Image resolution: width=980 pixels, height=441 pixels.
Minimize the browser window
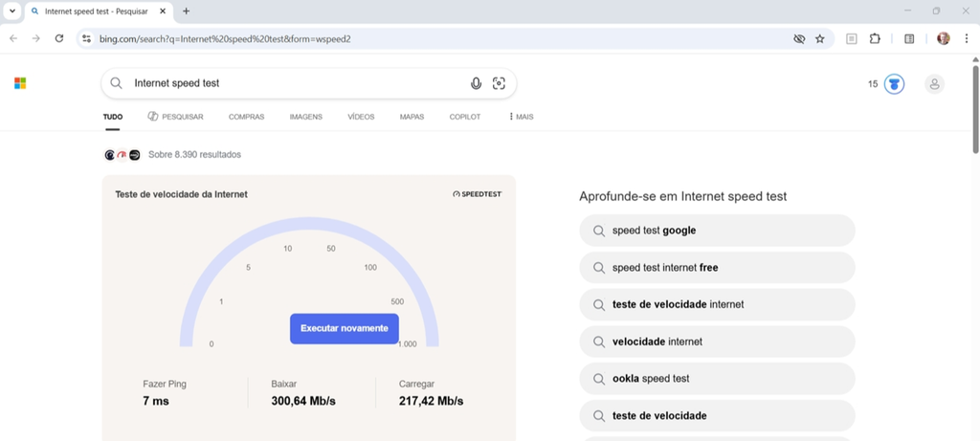[907, 11]
